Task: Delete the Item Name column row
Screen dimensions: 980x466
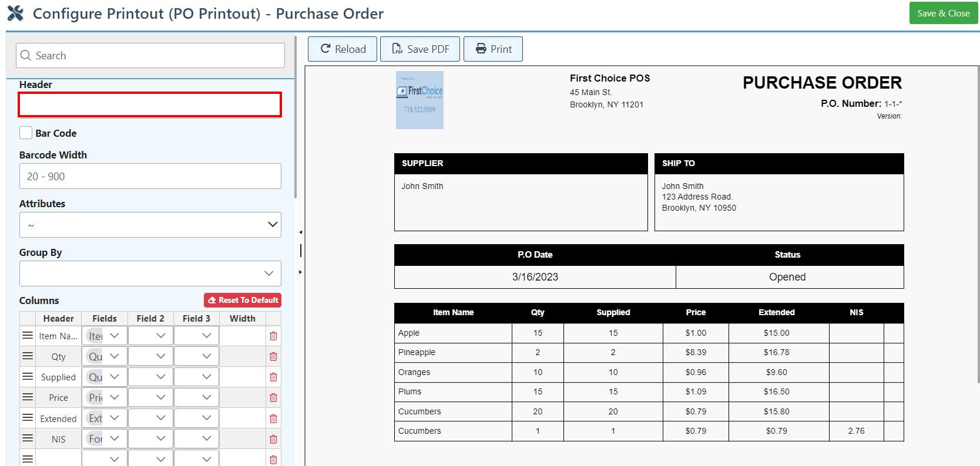Action: pos(273,336)
